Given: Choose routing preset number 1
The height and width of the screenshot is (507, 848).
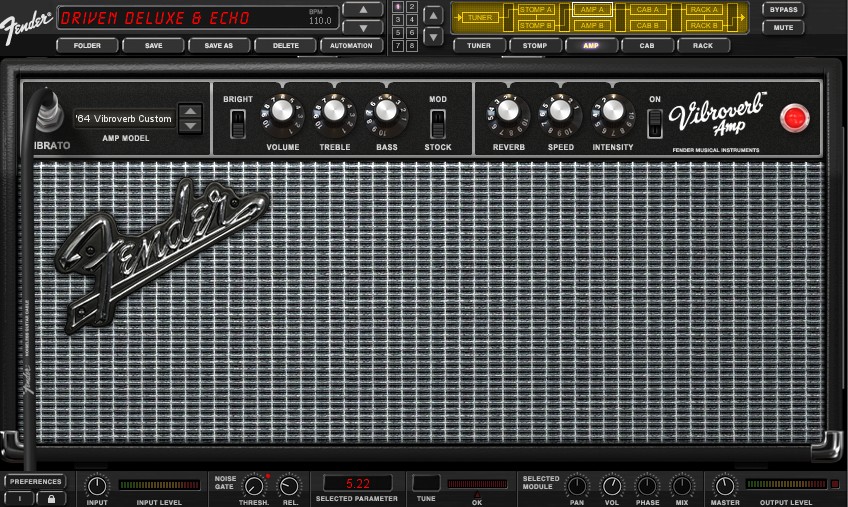Looking at the screenshot, I should 398,7.
